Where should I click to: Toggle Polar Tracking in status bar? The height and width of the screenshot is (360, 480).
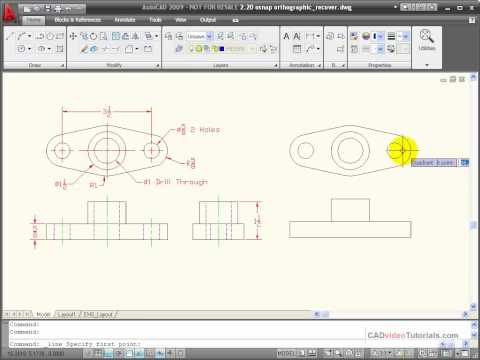point(119,353)
